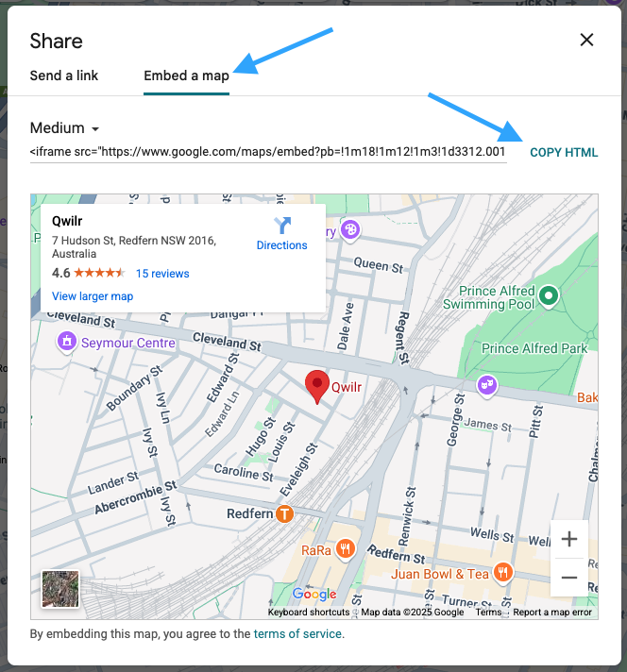Click the red Qwilr map pin

point(317,386)
